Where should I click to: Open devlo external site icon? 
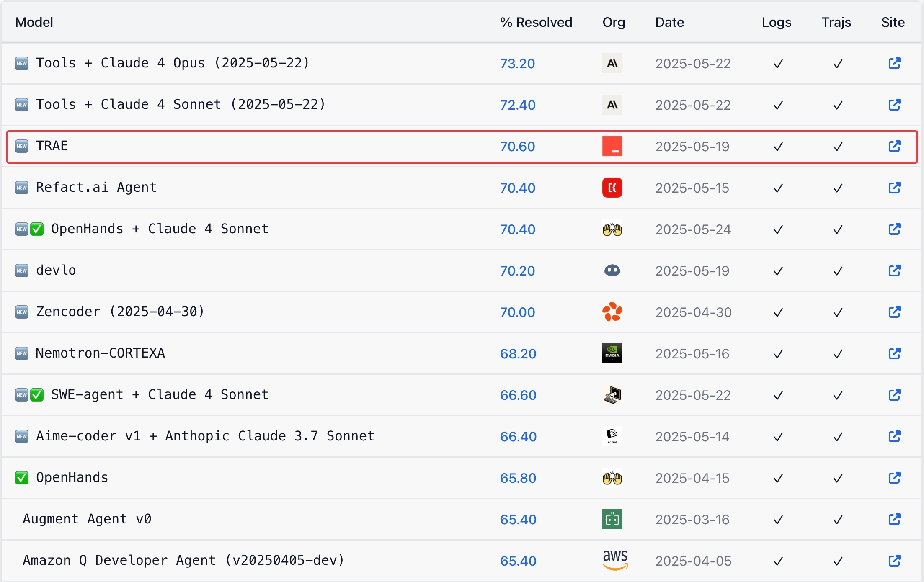[894, 270]
